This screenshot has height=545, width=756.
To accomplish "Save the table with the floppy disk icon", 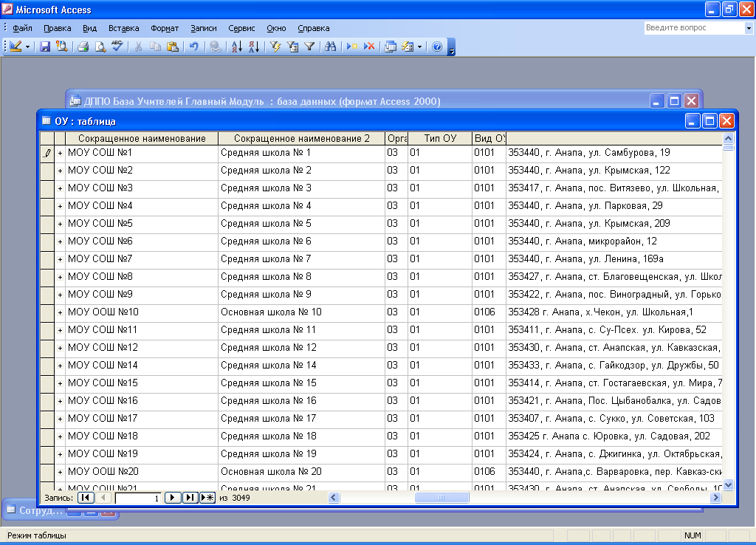I will [45, 47].
